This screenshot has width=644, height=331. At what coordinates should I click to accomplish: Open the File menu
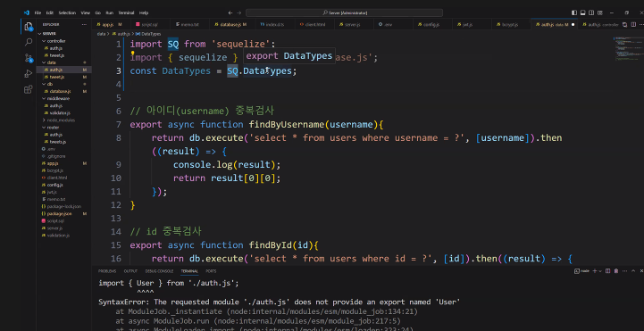[x=38, y=12]
